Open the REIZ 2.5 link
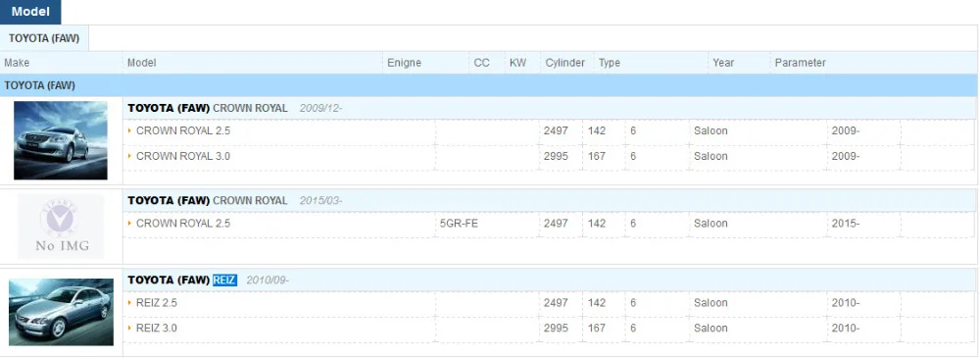The image size is (980, 358). point(157,303)
